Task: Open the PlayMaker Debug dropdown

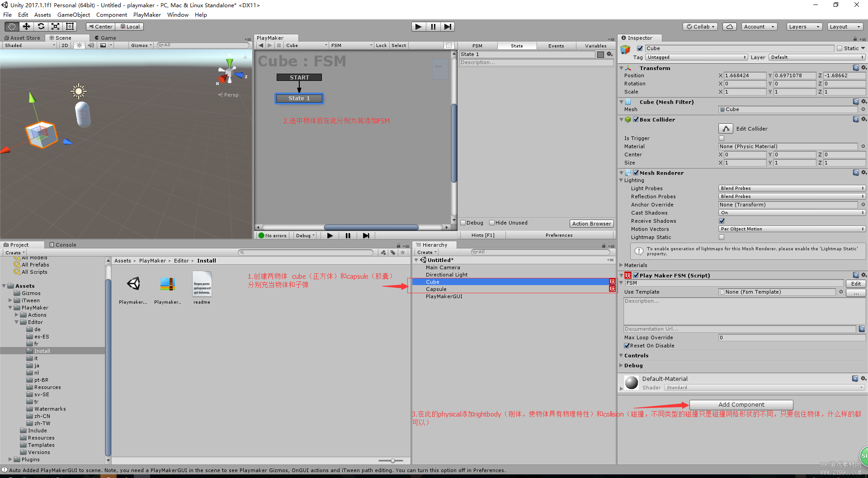Action: 305,235
